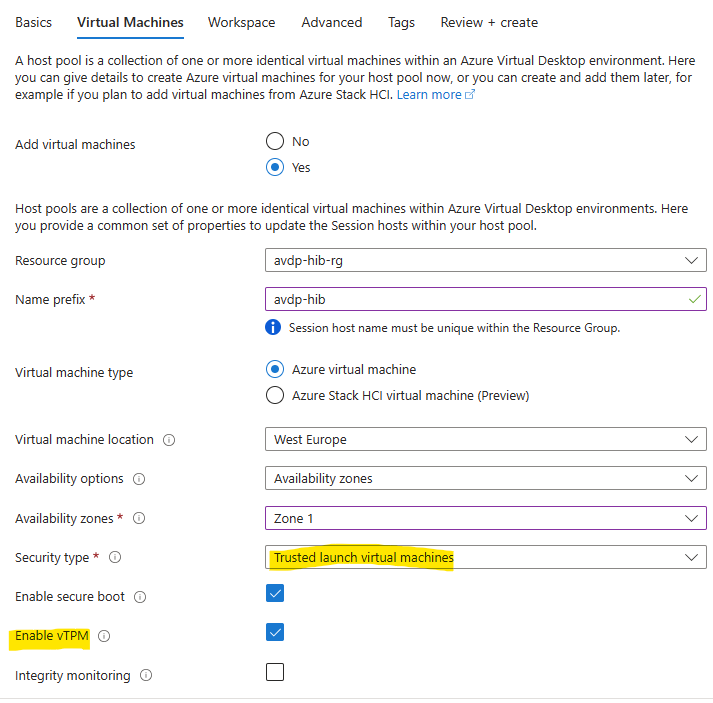
Task: Click the Integrity monitoring label
Action: (73, 676)
